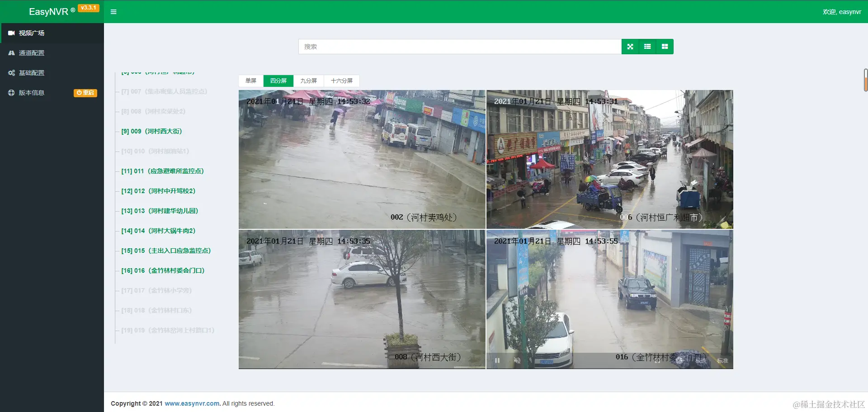Click the 006 (河村恒广利超市) video pane
The width and height of the screenshot is (868, 412).
pyautogui.click(x=610, y=159)
